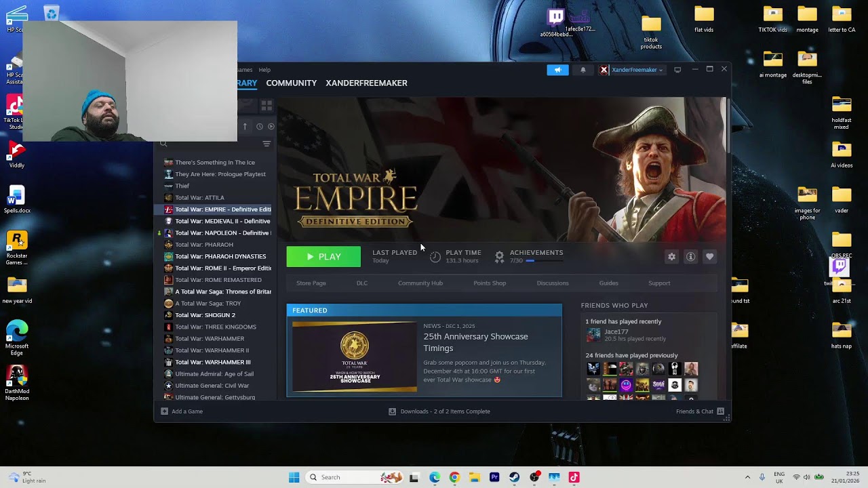
Task: Open the Rockstar Games desktop shortcut
Action: point(17,248)
